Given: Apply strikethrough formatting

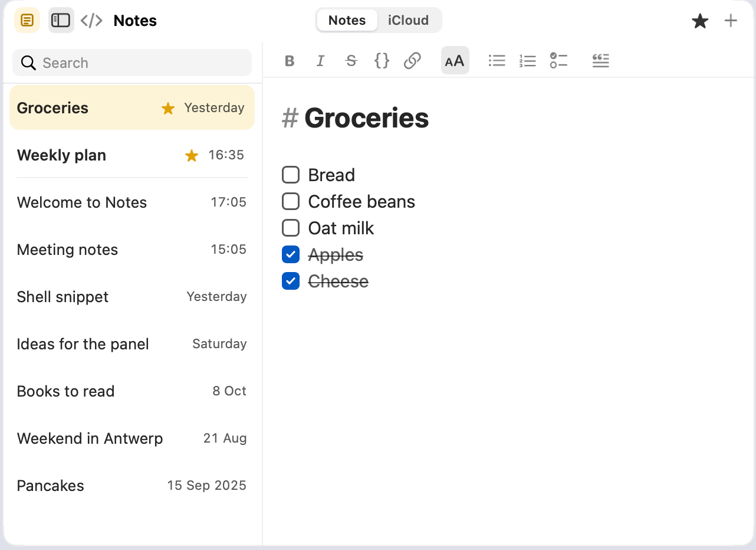Looking at the screenshot, I should click(351, 61).
